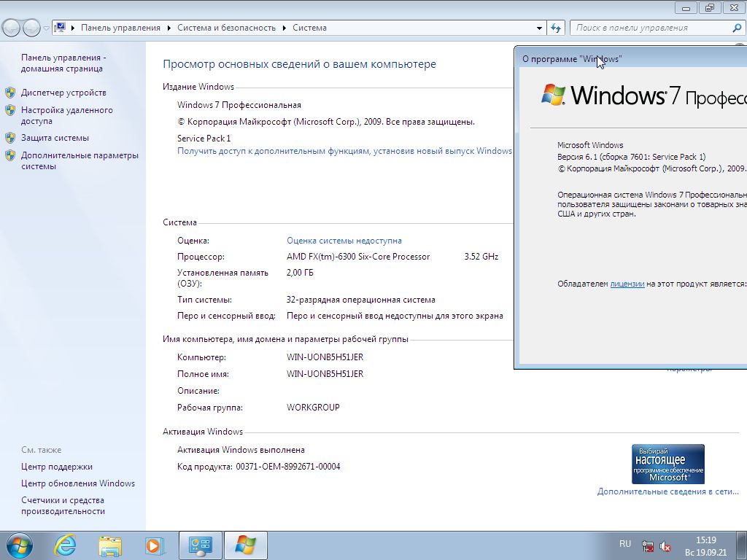This screenshot has height=560, width=747.
Task: Select Service Pack 1 text
Action: (x=204, y=139)
